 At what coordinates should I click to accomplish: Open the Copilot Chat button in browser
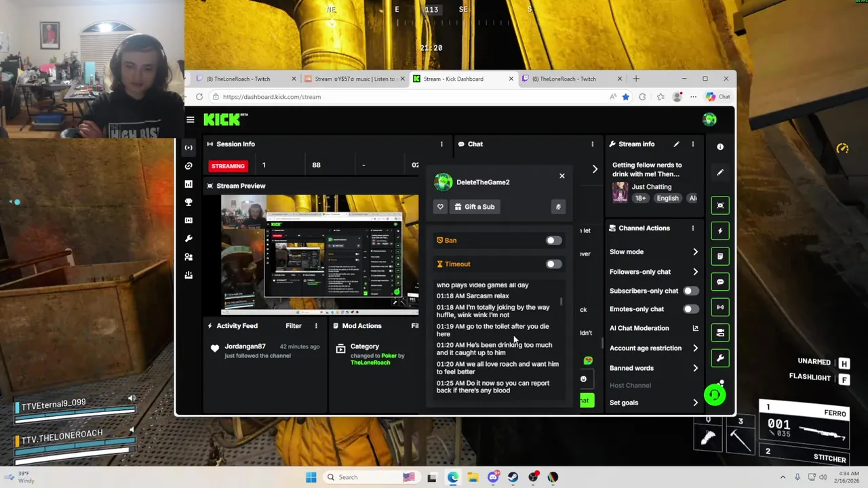[x=717, y=97]
